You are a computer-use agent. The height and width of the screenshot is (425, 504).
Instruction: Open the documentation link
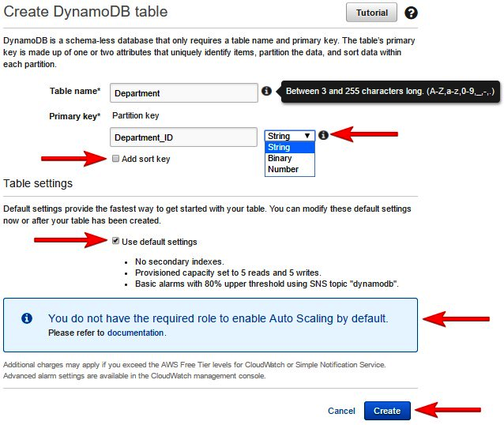(135, 333)
